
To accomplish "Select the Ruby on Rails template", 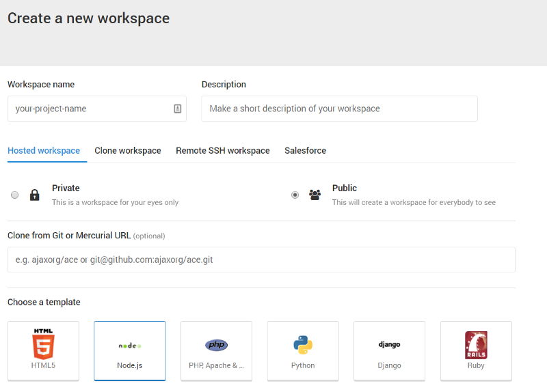I will coord(476,350).
